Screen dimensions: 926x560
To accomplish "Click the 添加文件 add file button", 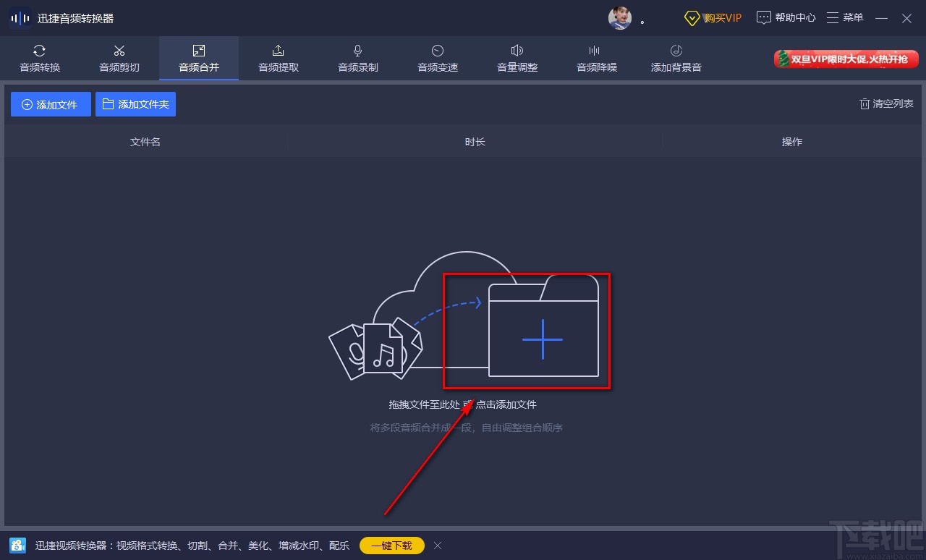I will [x=51, y=103].
